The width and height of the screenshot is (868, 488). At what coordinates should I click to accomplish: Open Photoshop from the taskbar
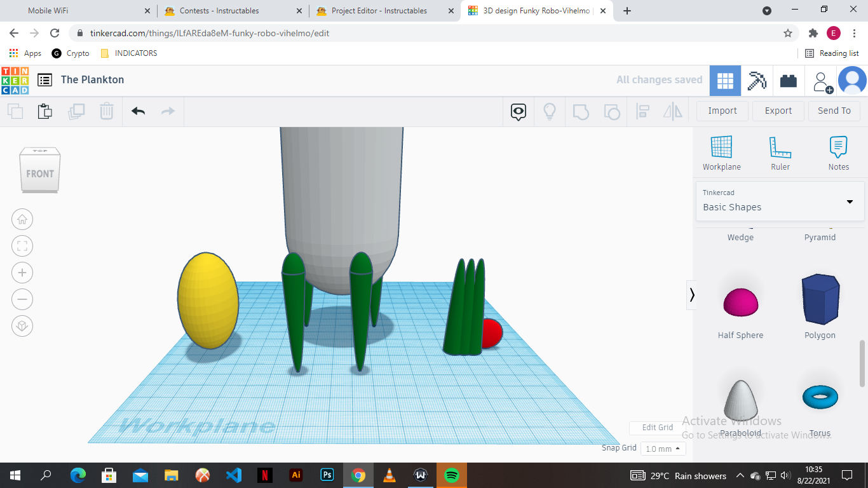[327, 475]
